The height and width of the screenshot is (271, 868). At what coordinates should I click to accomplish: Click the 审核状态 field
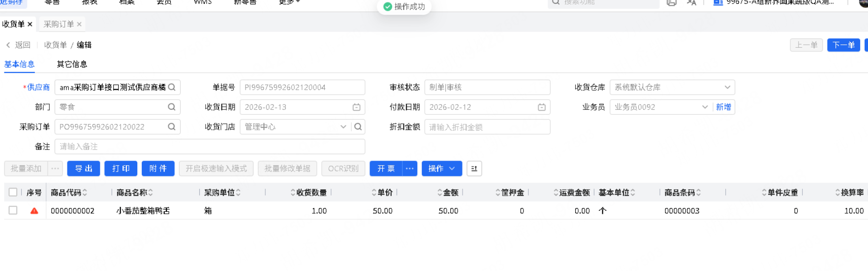tap(487, 87)
